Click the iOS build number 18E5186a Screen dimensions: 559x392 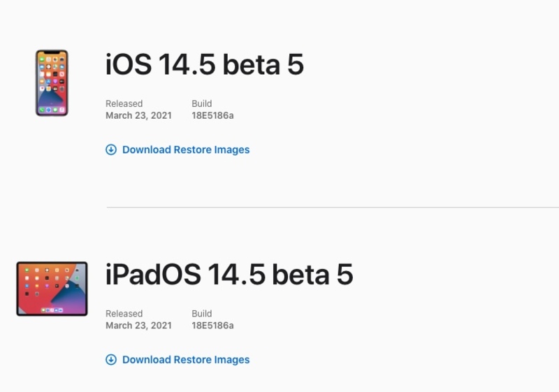213,115
